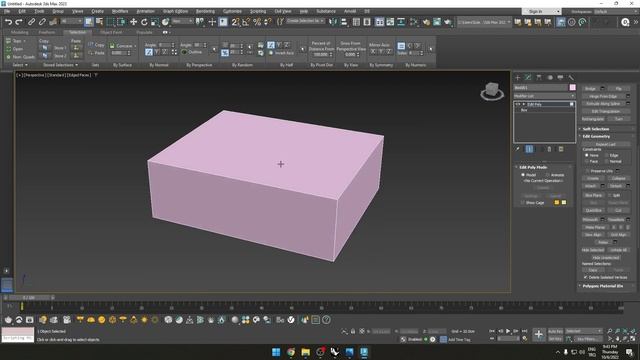The image size is (640, 360).
Task: Open the Concave dropdown in ribbon
Action: [x=124, y=46]
